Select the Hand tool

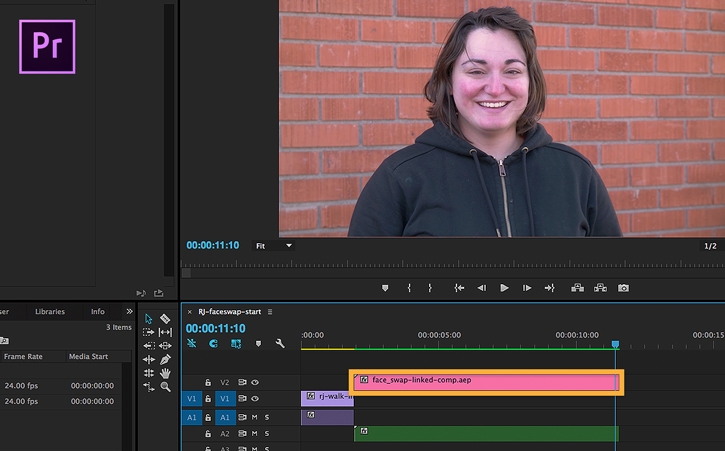click(x=165, y=373)
